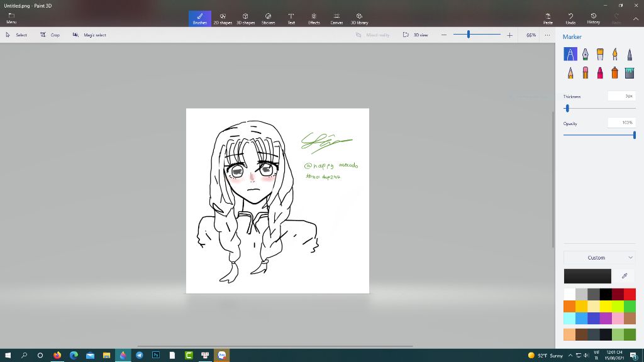
Task: Select the Crayon brush
Action: pos(599,73)
